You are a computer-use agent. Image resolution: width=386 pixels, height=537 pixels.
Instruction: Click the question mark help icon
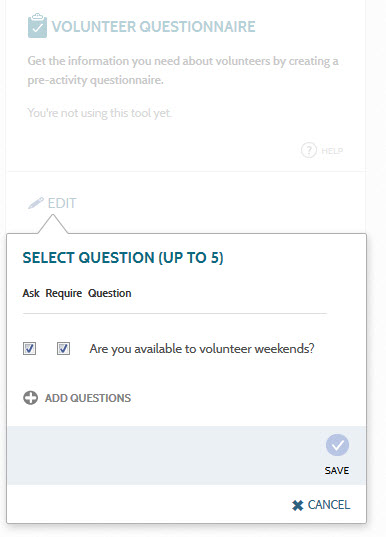(x=309, y=150)
